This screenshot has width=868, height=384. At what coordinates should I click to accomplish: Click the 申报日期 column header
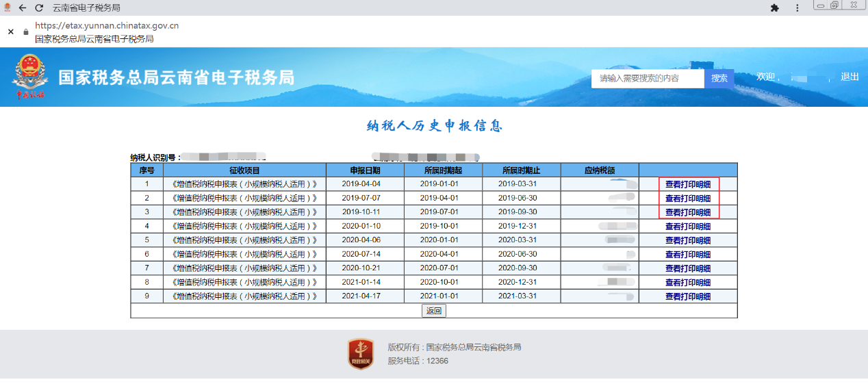pos(365,170)
